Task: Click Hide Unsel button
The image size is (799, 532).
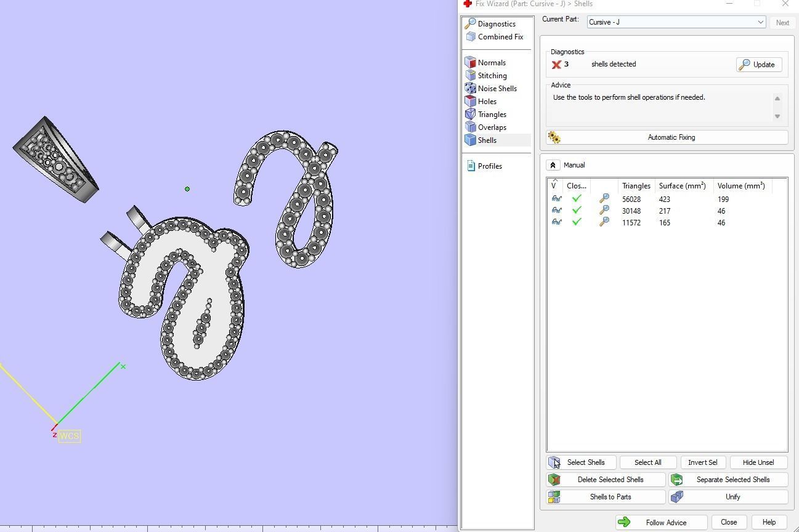Action: click(758, 462)
